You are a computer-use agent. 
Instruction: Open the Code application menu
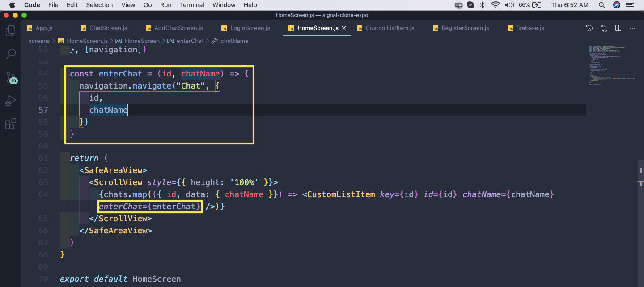(32, 5)
